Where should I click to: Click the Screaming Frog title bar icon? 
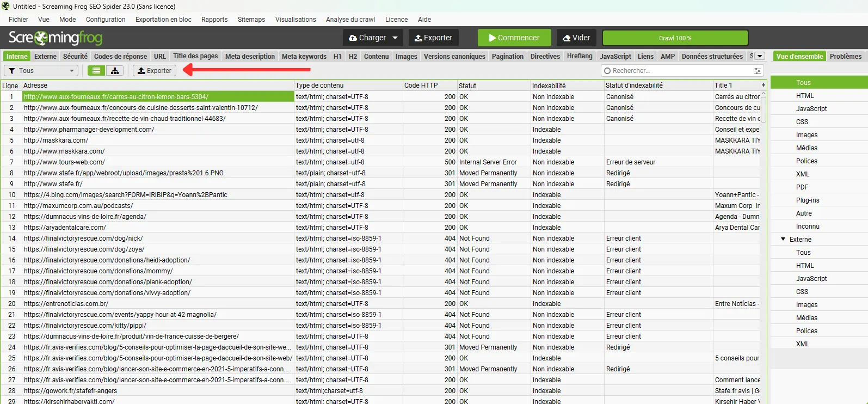tap(5, 6)
